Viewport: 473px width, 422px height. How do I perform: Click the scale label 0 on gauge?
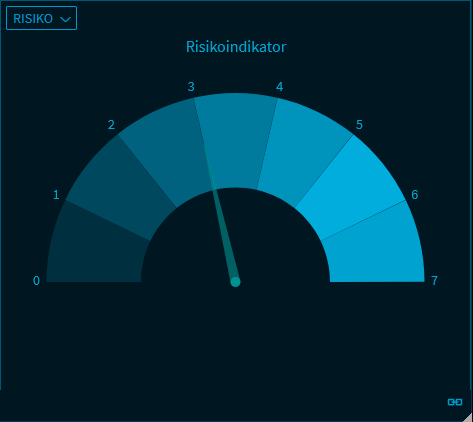pyautogui.click(x=36, y=281)
